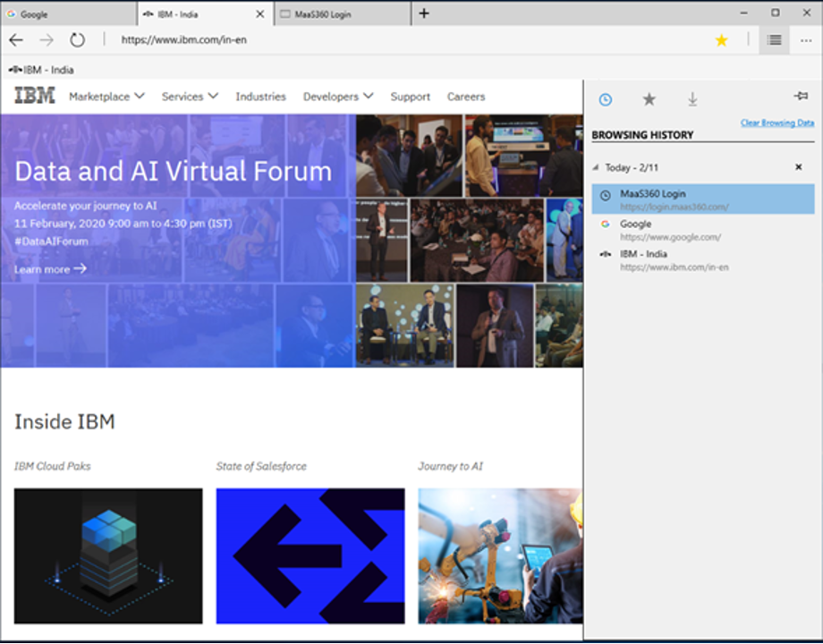
Task: Click the forward navigation arrow
Action: [47, 40]
